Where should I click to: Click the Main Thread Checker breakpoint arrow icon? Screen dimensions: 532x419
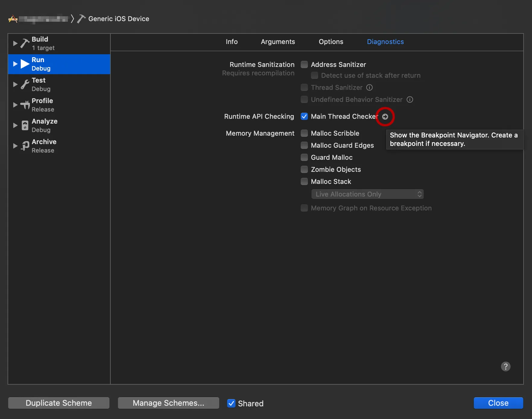(x=385, y=117)
